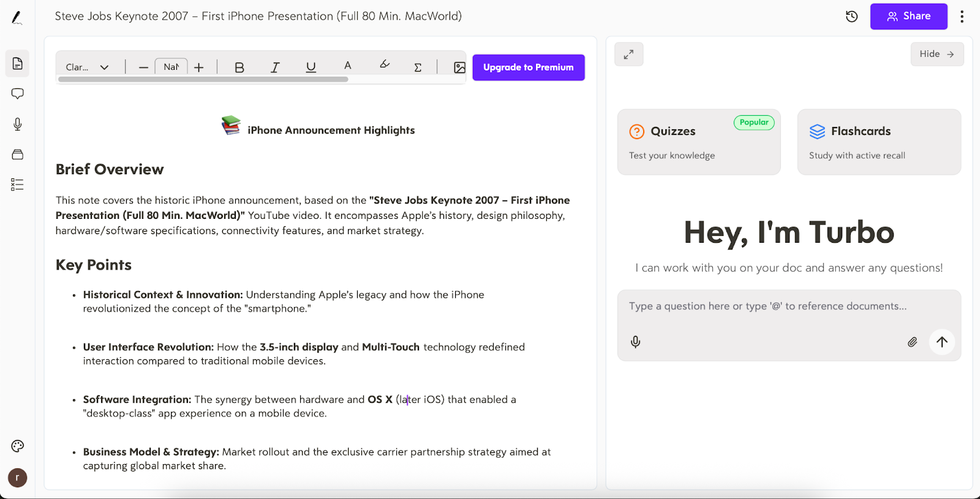
Task: Open the version history clock icon
Action: [x=851, y=17]
